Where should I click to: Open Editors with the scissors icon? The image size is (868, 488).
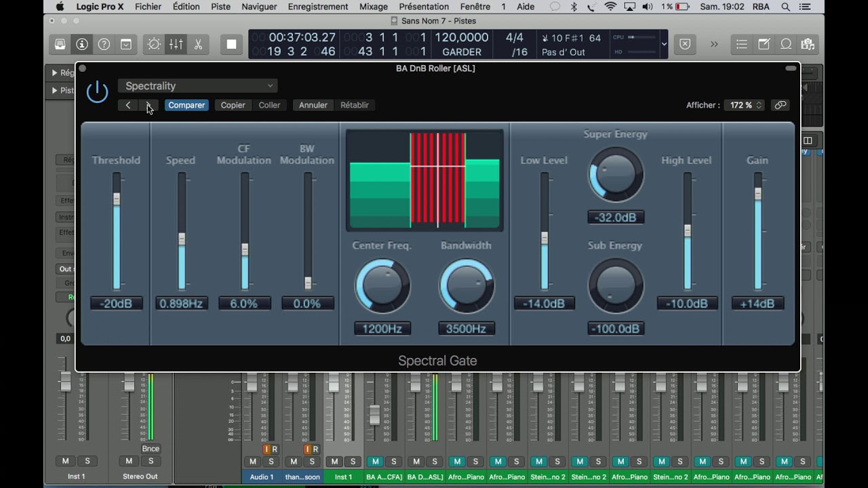[x=198, y=44]
